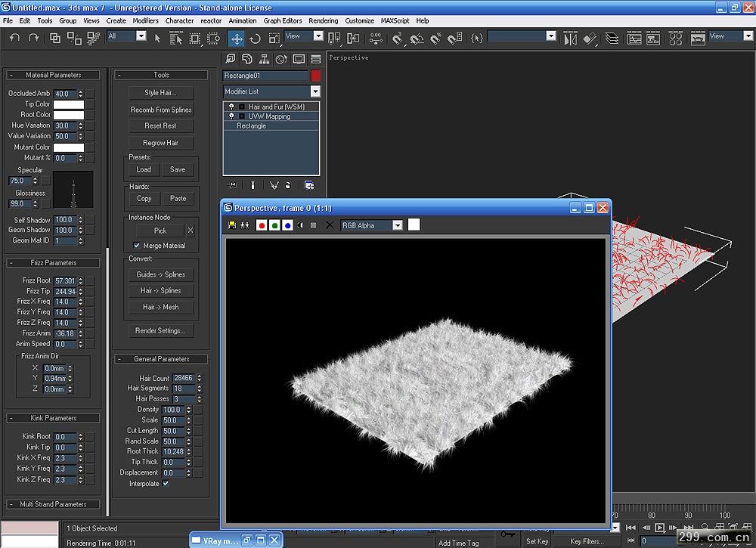Open the render type View dropdown beside Quick Render
756x548 pixels.
click(x=748, y=36)
